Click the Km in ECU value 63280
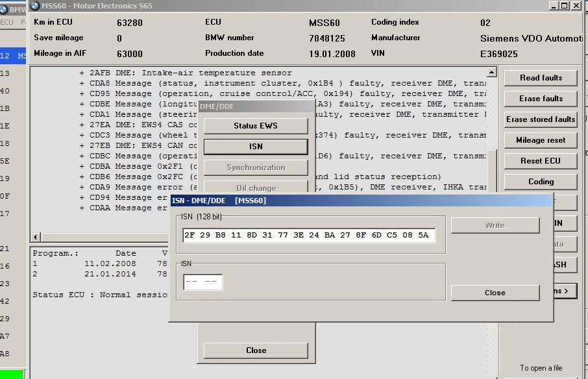The width and height of the screenshot is (588, 379). click(129, 23)
